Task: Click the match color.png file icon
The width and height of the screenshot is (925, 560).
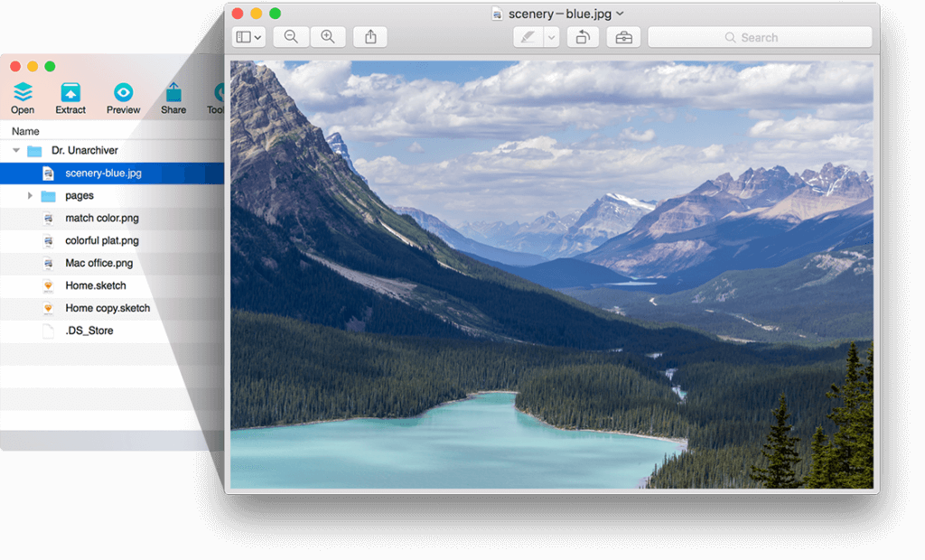Action: point(49,219)
